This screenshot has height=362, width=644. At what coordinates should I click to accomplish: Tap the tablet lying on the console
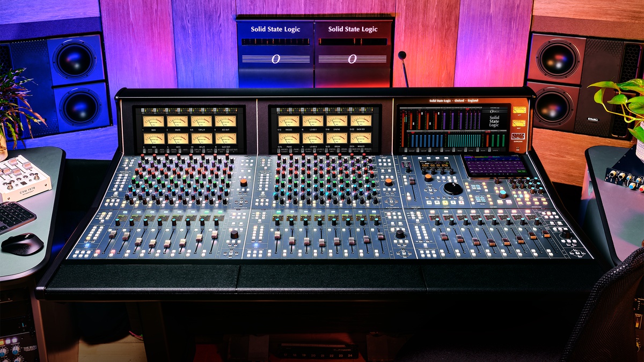pyautogui.click(x=497, y=166)
